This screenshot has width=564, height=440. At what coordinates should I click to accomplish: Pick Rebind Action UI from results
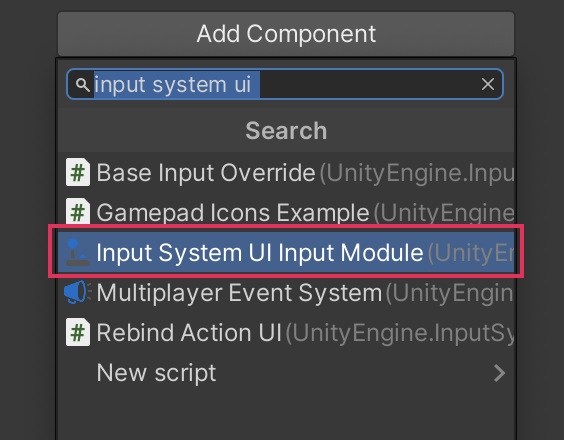[x=286, y=332]
